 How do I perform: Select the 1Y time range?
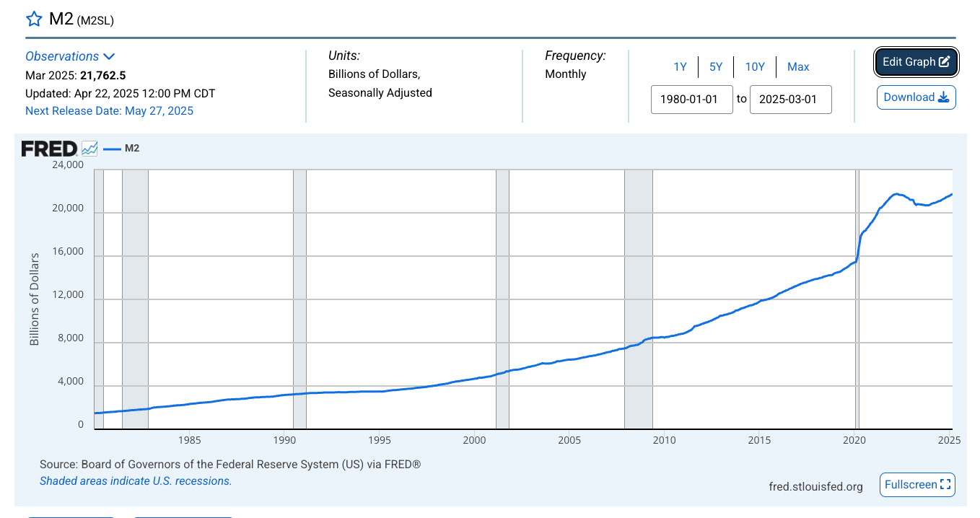(680, 67)
